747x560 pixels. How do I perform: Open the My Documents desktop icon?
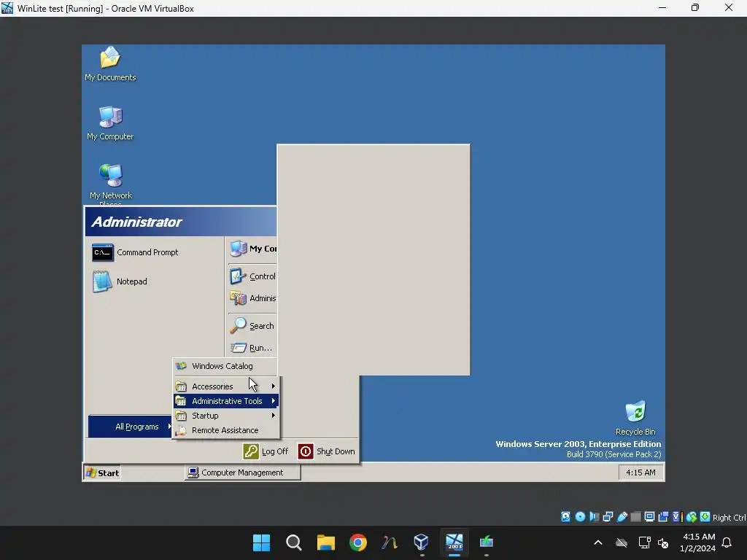coord(110,64)
